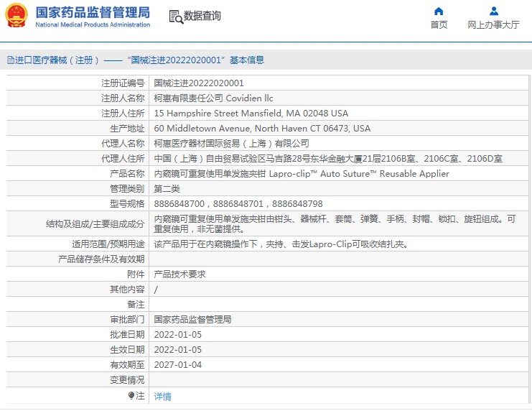Open 网上办事大厅 text link
This screenshot has width=532, height=411.
coord(493,25)
